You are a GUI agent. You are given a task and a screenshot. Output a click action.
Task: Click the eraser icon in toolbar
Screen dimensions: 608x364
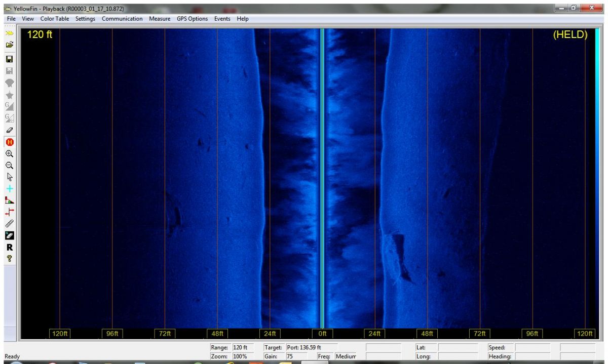(x=9, y=130)
